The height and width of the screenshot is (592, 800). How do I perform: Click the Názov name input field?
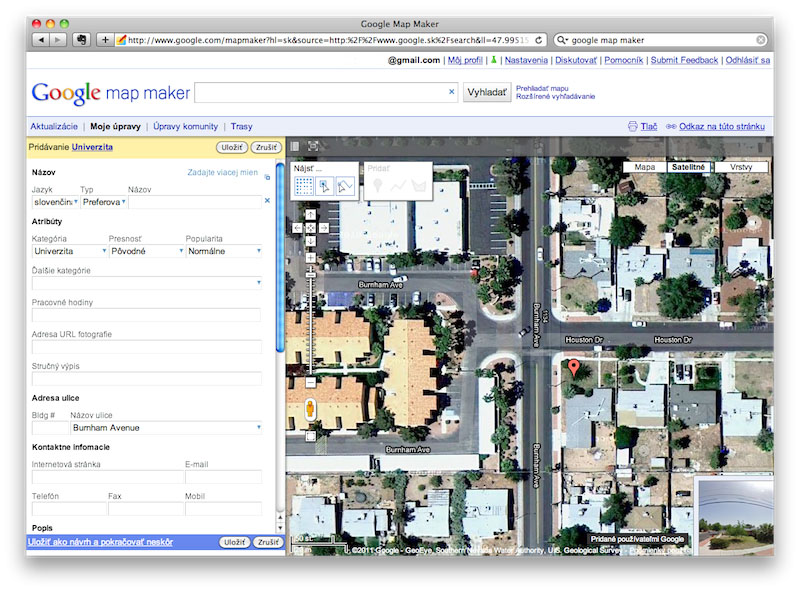pyautogui.click(x=195, y=202)
